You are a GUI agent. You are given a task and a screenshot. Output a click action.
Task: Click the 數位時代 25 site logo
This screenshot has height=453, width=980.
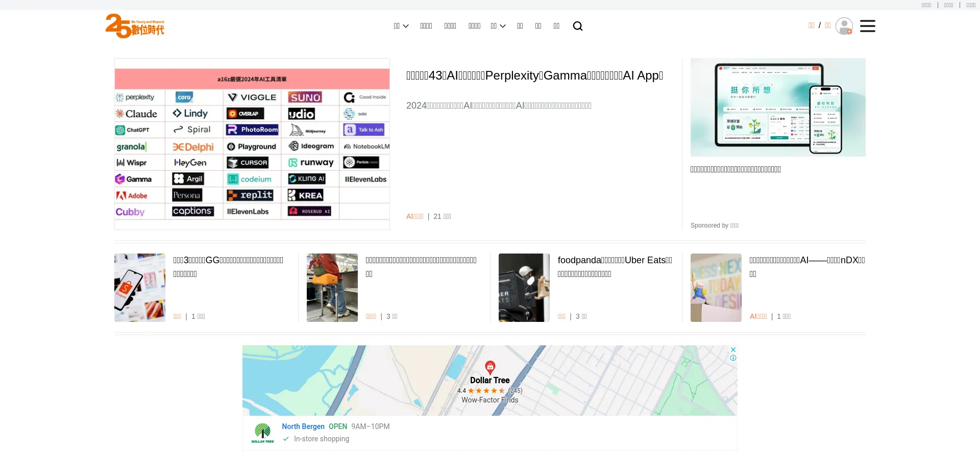point(135,26)
